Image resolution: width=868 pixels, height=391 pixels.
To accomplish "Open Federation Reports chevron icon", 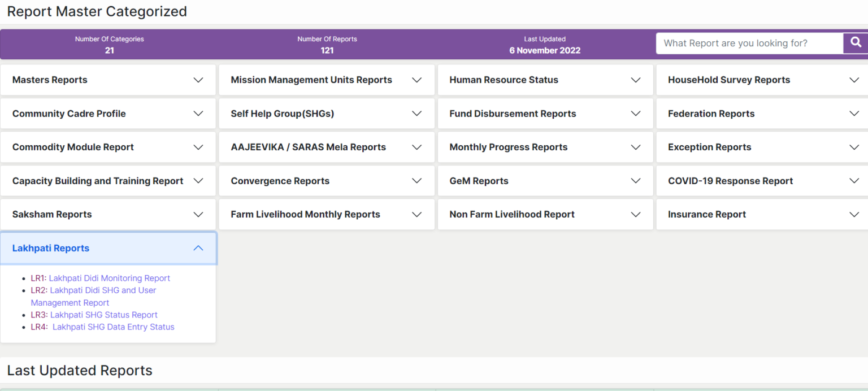I will [854, 114].
